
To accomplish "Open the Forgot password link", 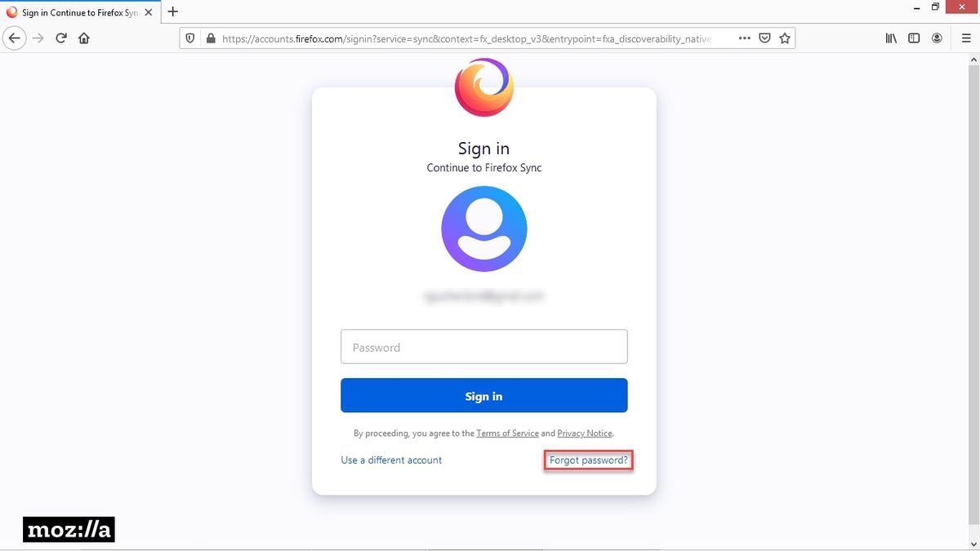I will click(588, 460).
